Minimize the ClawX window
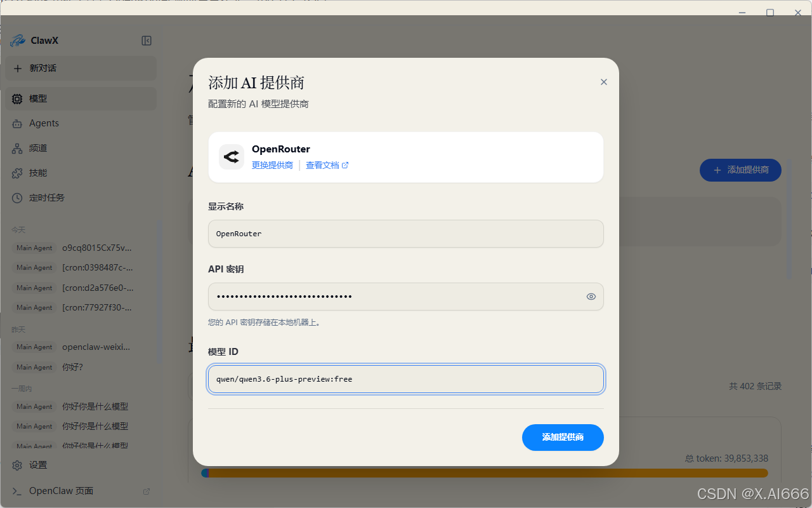Image resolution: width=812 pixels, height=508 pixels. (742, 13)
